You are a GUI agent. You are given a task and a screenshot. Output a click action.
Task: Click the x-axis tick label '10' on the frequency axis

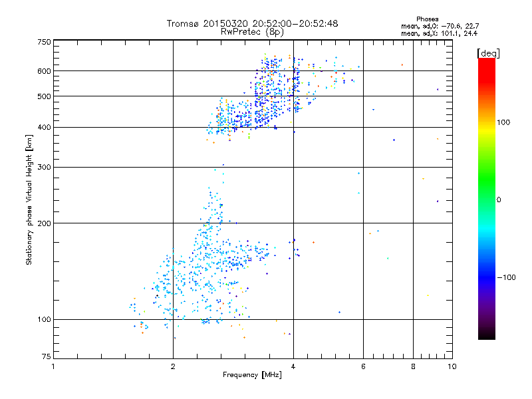click(452, 366)
